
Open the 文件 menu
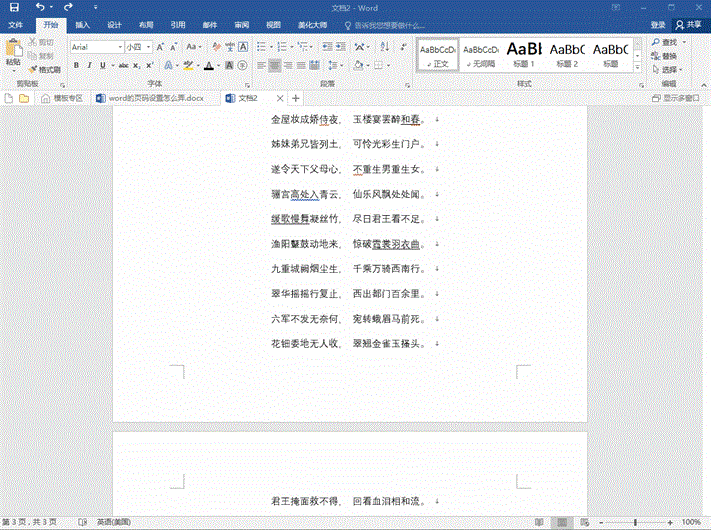coord(16,24)
